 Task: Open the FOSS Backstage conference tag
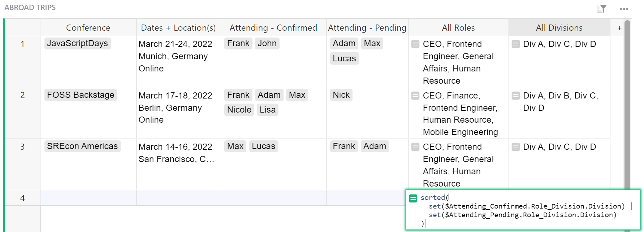click(x=81, y=95)
